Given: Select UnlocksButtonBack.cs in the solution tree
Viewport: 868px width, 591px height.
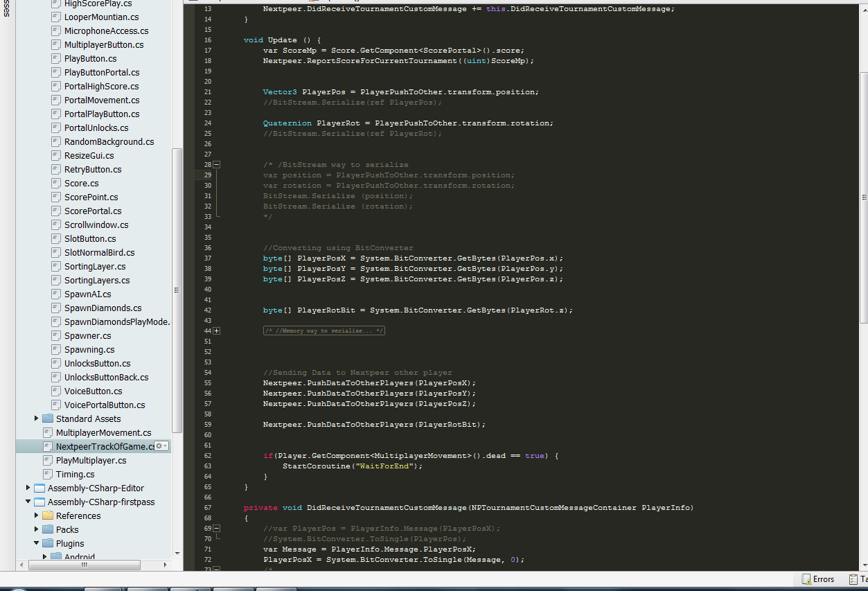Looking at the screenshot, I should point(106,378).
